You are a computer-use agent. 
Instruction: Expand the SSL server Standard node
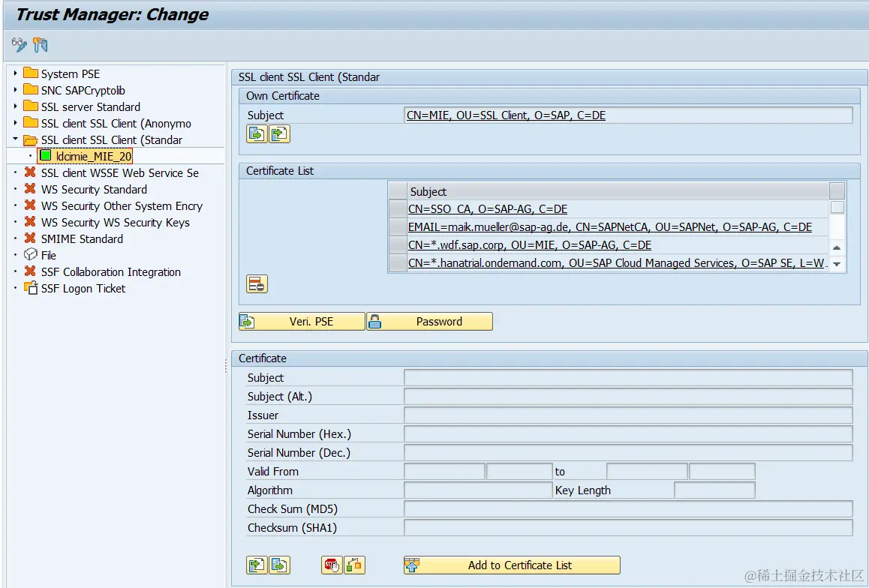16,106
